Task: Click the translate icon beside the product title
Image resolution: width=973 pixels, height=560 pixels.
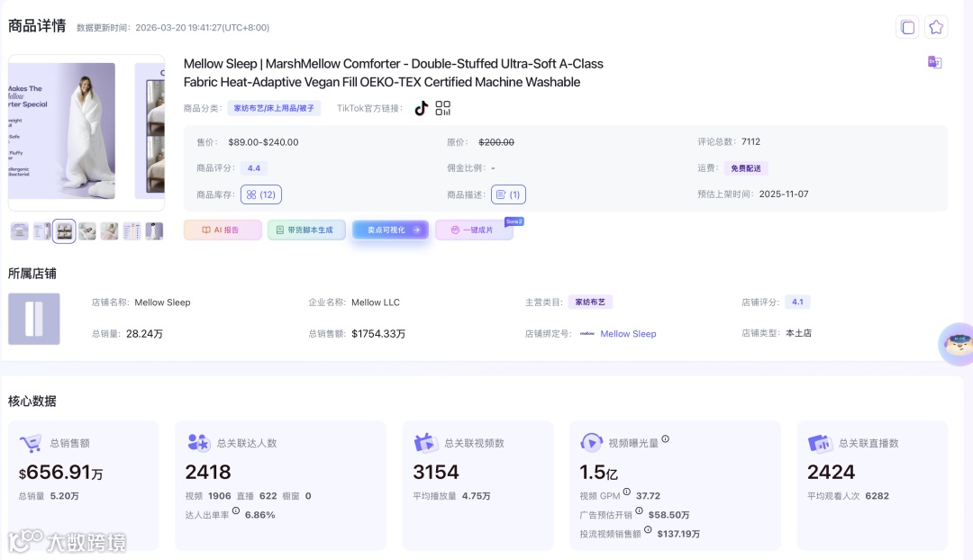Action: coord(934,62)
